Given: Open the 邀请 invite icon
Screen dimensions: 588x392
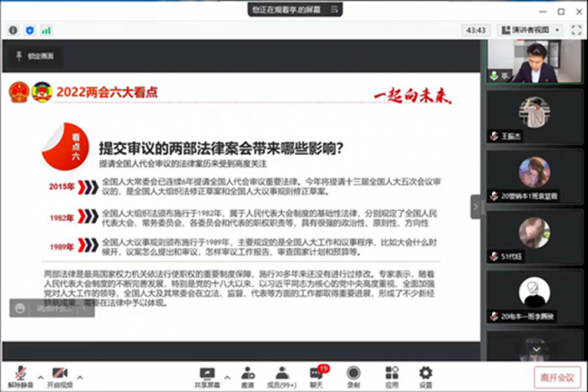Looking at the screenshot, I should (247, 375).
